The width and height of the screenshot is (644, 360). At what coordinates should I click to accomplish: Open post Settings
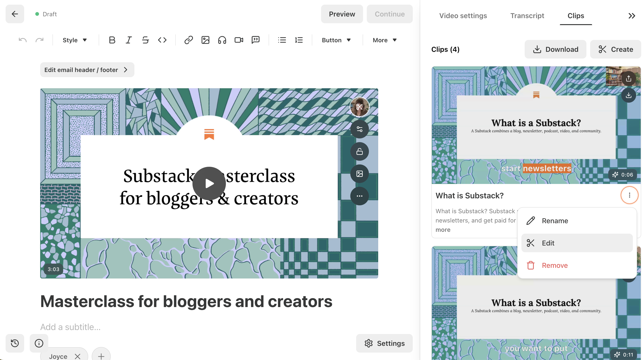click(x=384, y=343)
